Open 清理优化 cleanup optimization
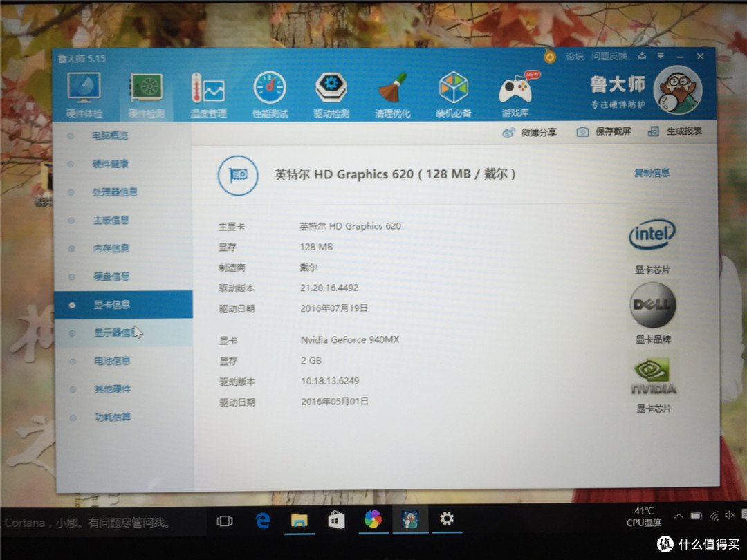Image resolution: width=747 pixels, height=560 pixels. 392,94
